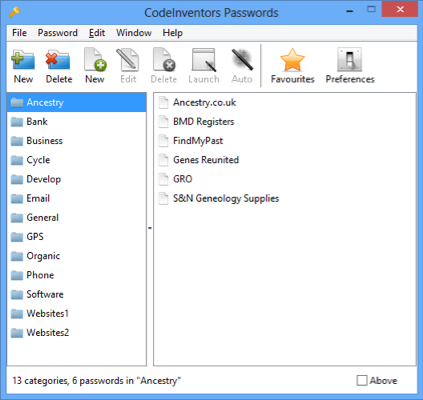Select the Organic category
This screenshot has width=423, height=400.
point(76,256)
